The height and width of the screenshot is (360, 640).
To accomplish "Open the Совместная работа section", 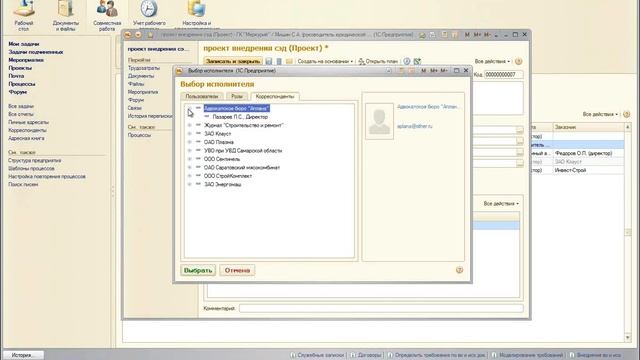I will click(x=107, y=16).
